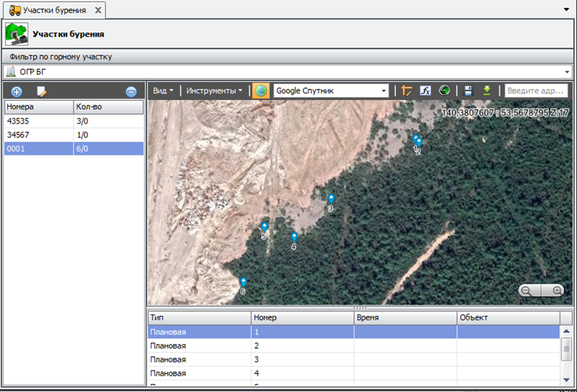Image resolution: width=577 pixels, height=392 pixels.
Task: Click the edit note pencil icon
Action: pyautogui.click(x=42, y=91)
